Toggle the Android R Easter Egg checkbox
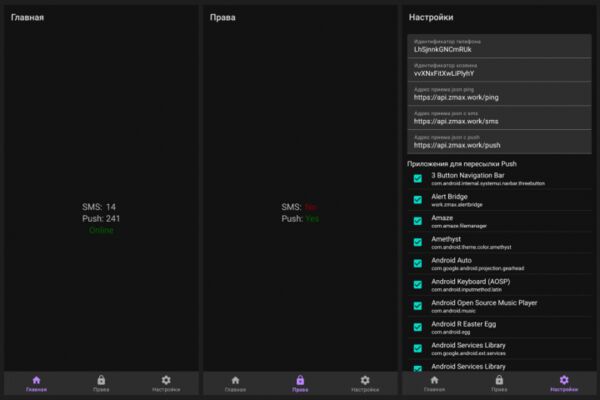This screenshot has height=400, width=600. [x=418, y=327]
